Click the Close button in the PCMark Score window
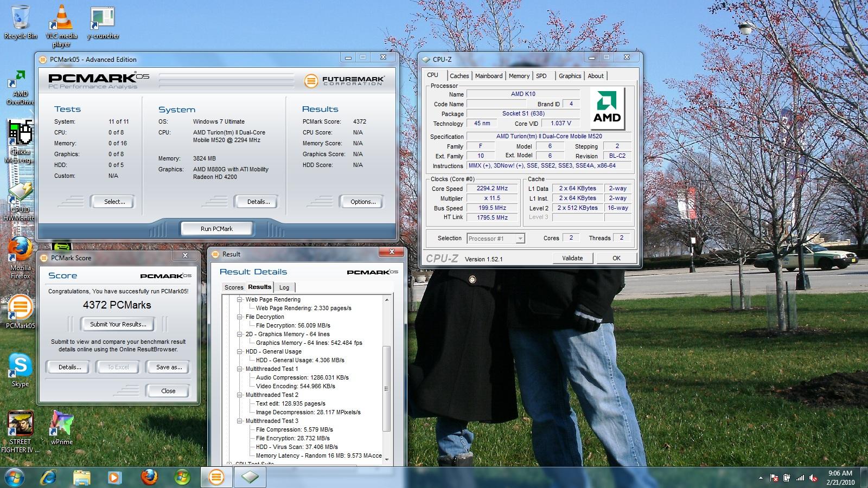The width and height of the screenshot is (868, 488). click(168, 391)
